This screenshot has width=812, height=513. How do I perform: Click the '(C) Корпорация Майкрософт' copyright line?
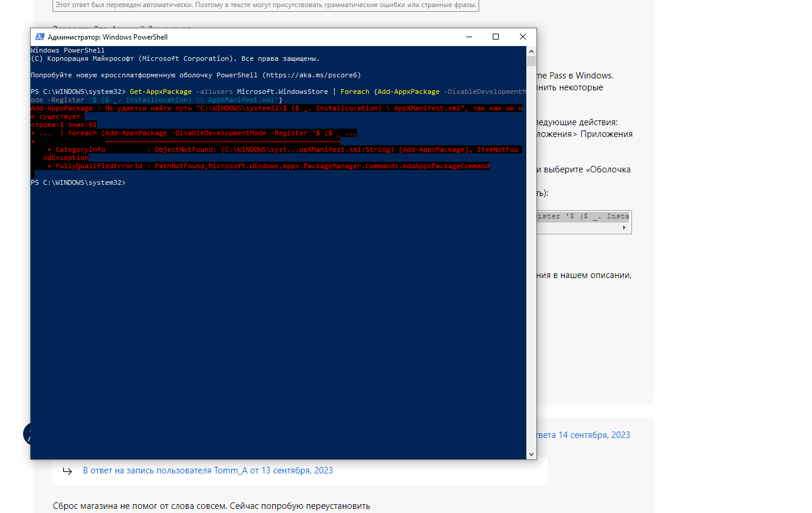(x=175, y=58)
